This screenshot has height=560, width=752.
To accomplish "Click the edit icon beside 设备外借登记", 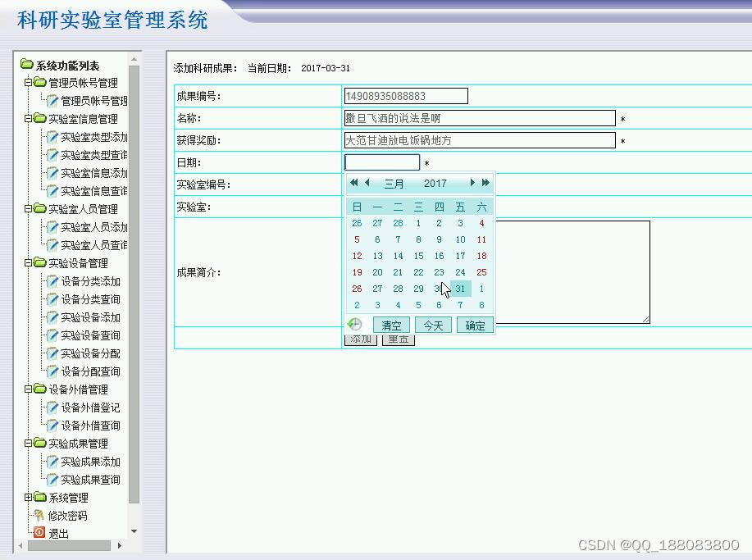I will tap(51, 407).
